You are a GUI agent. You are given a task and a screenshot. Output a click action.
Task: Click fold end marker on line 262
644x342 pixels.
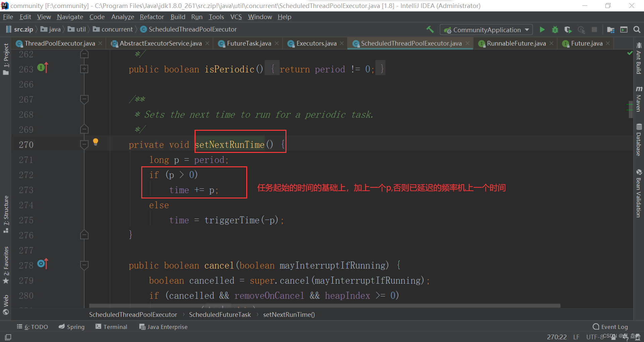click(x=84, y=54)
